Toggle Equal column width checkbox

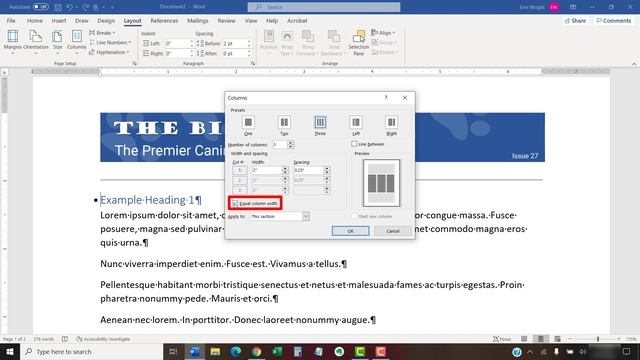click(236, 203)
